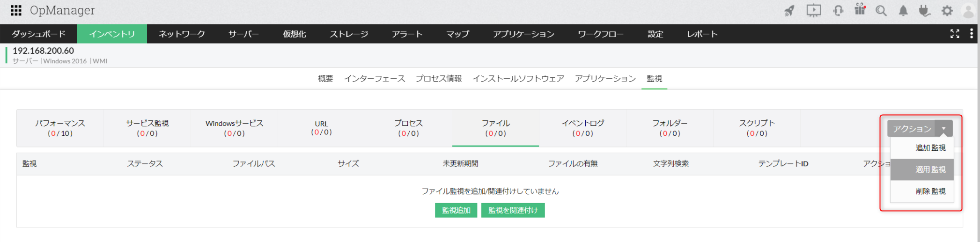Switch to インストールソフトウェア tab

(518, 79)
